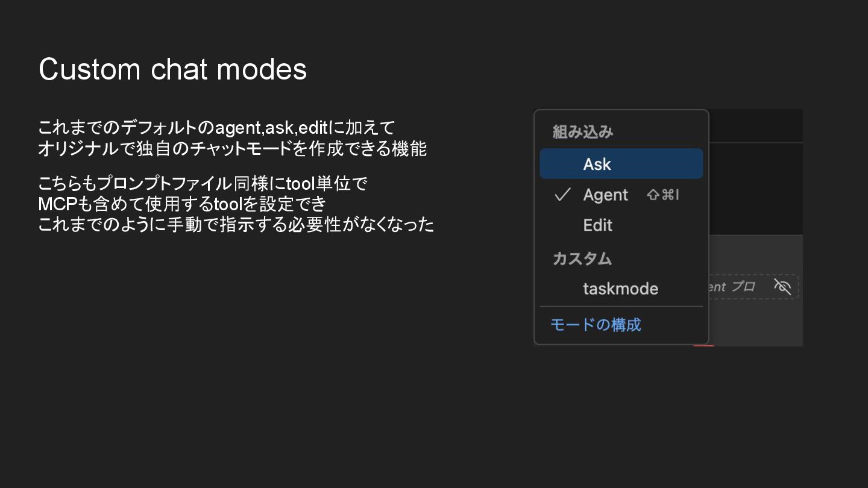Click the line starting これまでのデフォルトの
The width and height of the screenshot is (868, 488).
coord(216,128)
